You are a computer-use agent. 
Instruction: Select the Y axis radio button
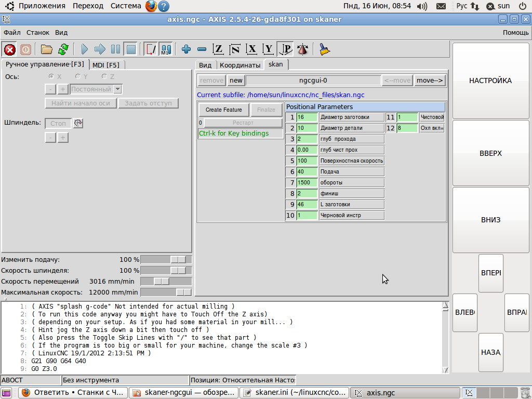[78, 76]
